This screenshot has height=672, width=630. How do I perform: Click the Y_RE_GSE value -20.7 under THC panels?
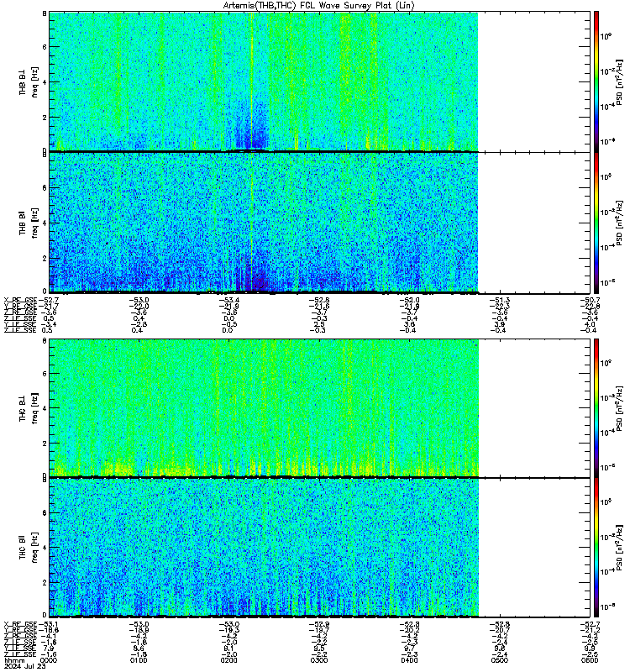[500, 630]
